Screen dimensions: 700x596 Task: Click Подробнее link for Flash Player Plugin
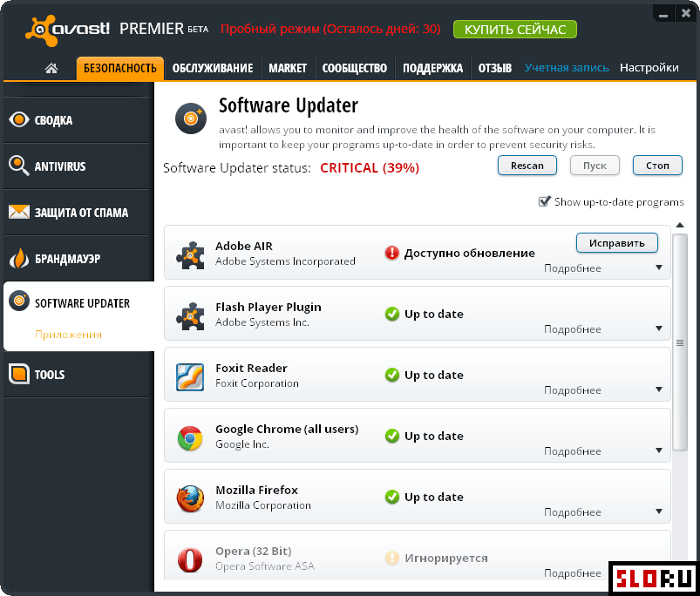(573, 329)
